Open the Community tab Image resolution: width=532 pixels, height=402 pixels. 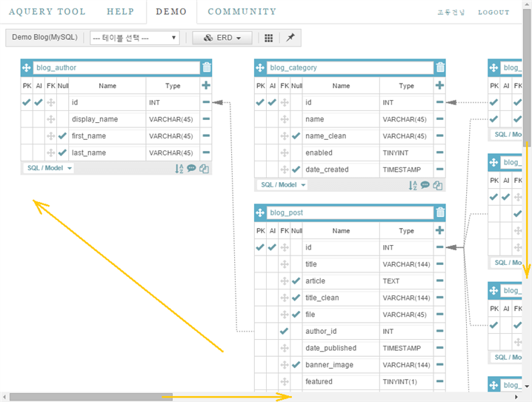[242, 12]
